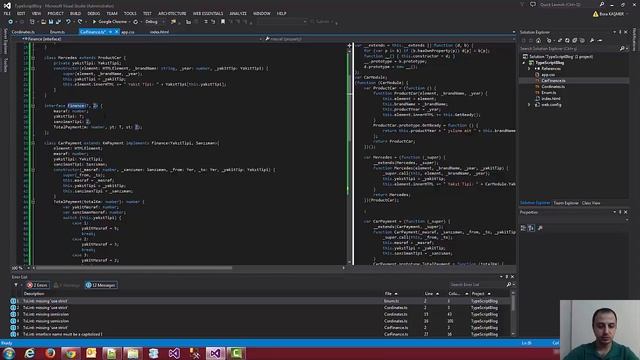Click the editor horizontal scrollbar
The image size is (640, 360).
134,268
